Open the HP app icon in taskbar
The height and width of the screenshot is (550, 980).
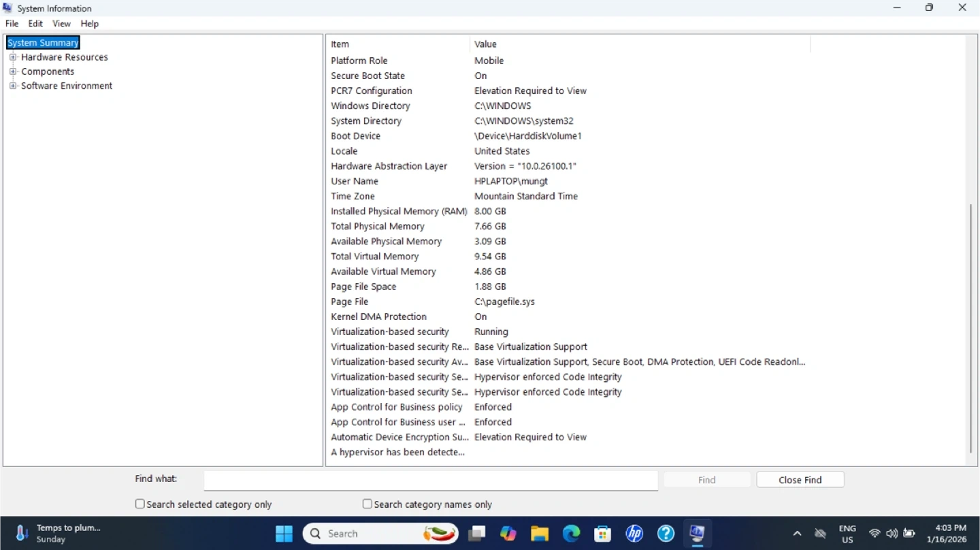point(634,534)
